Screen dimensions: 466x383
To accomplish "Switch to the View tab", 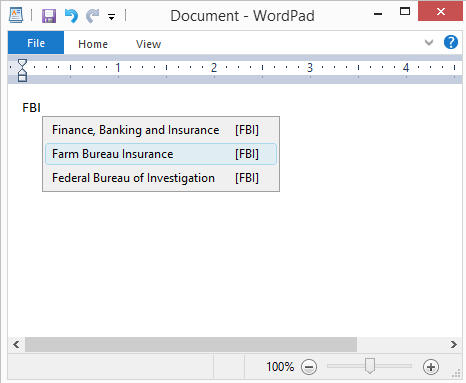I will click(148, 44).
